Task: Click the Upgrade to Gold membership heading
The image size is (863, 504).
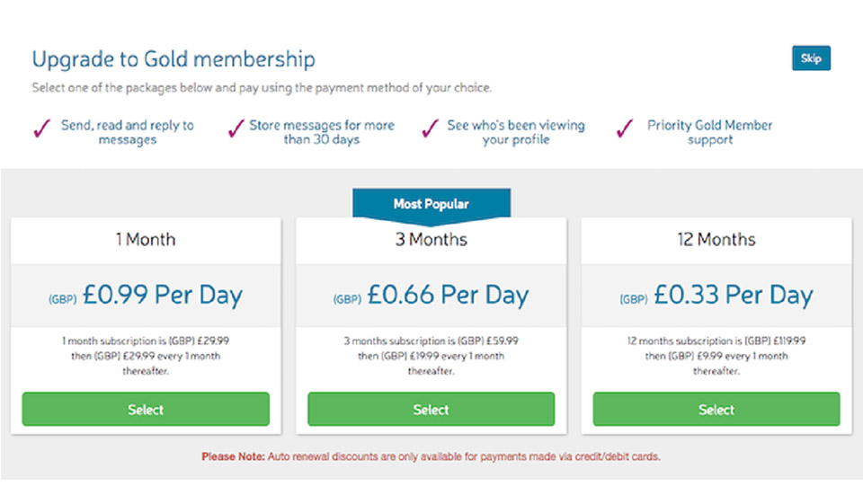Action: [173, 59]
